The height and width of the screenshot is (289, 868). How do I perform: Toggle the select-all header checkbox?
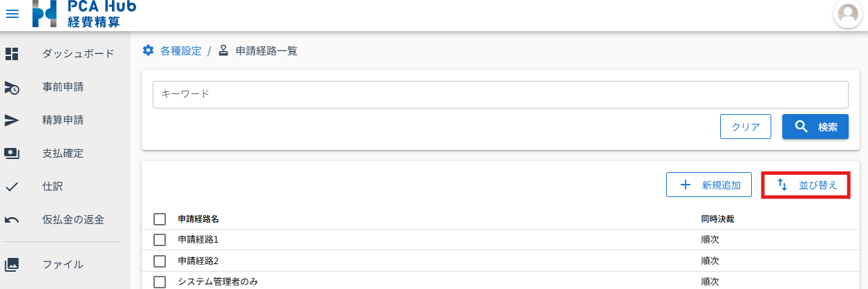[x=160, y=219]
